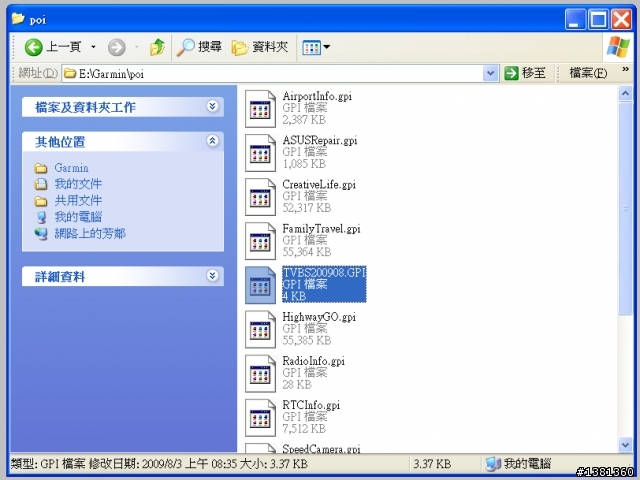Open the 網路上的芳鄰 link
Viewport: 640px width, 480px height.
(x=90, y=233)
